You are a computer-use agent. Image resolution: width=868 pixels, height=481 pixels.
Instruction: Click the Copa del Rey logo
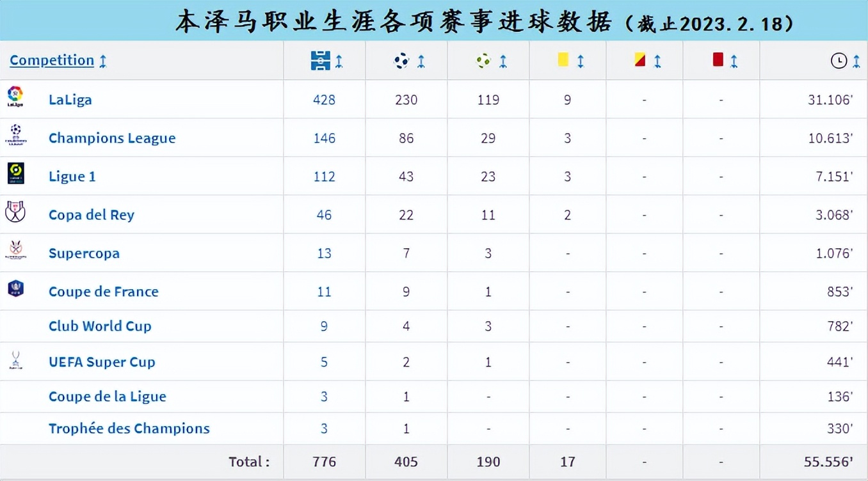tap(15, 212)
